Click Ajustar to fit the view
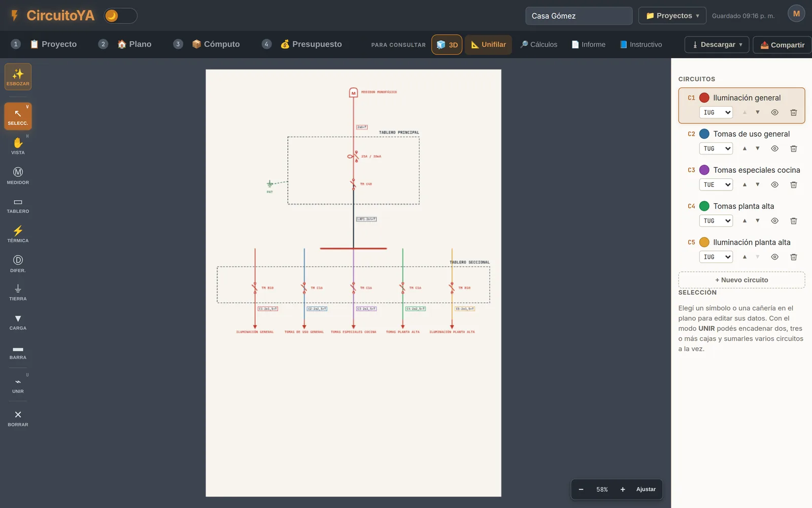Viewport: 812px width, 508px height. (646, 489)
